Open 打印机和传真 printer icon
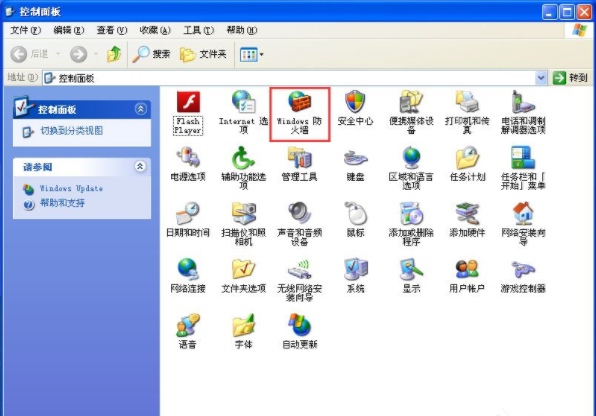The height and width of the screenshot is (416, 596). coord(467,102)
